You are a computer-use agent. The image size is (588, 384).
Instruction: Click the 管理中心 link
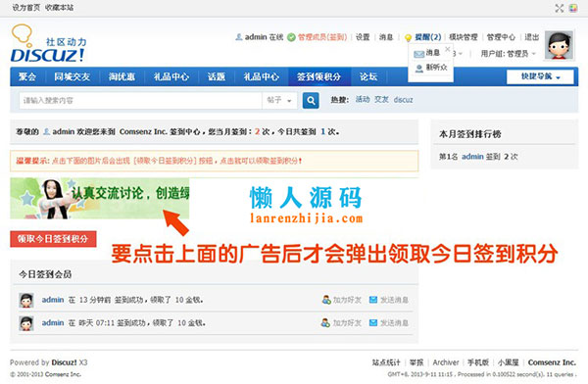click(501, 37)
